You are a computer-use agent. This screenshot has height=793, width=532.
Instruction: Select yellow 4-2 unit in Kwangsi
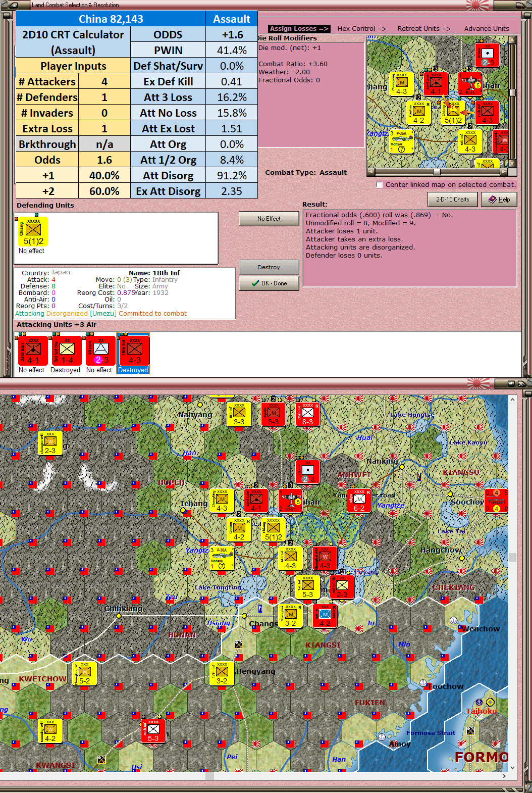point(50,731)
